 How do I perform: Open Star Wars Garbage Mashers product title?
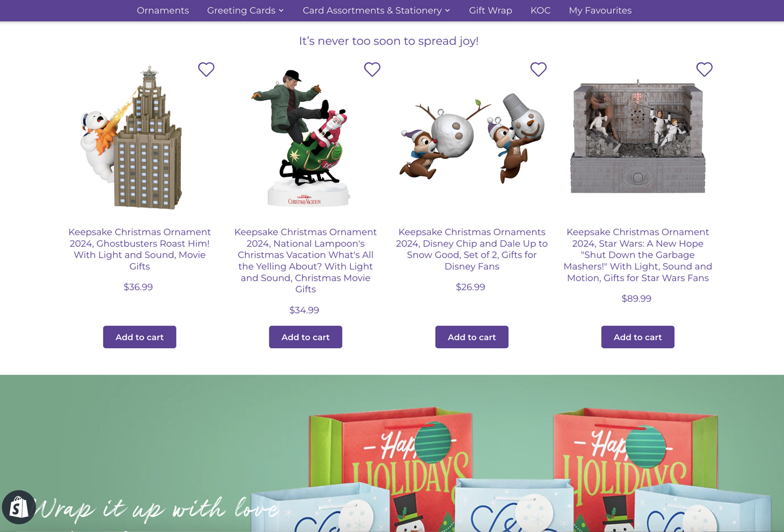pos(638,255)
